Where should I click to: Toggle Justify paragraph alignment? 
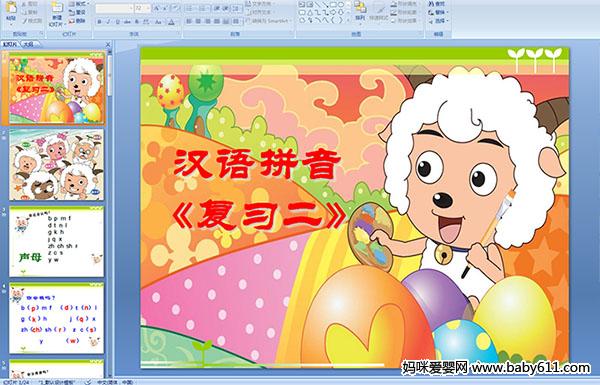(x=217, y=21)
